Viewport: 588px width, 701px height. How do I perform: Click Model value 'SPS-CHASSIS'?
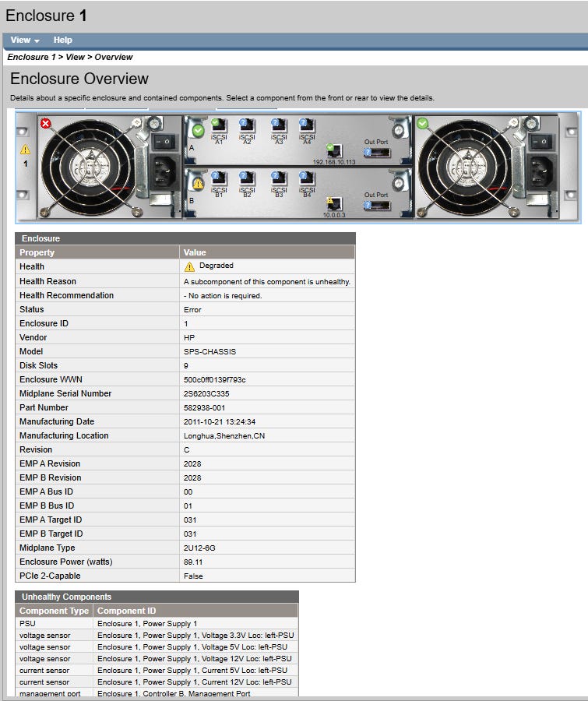click(209, 352)
